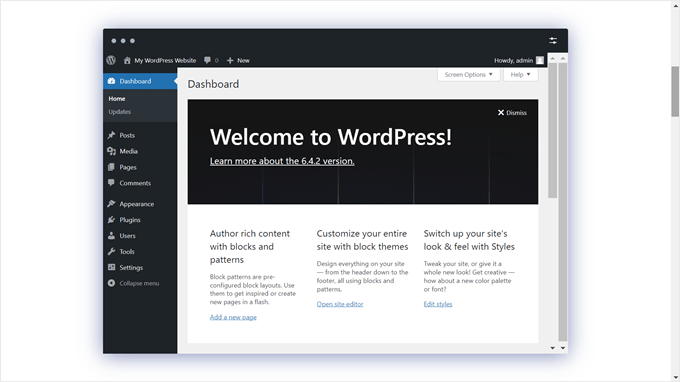Click the inner window vertical scrollbar thumb
Viewport: 680px width, 382px height.
tap(552, 130)
